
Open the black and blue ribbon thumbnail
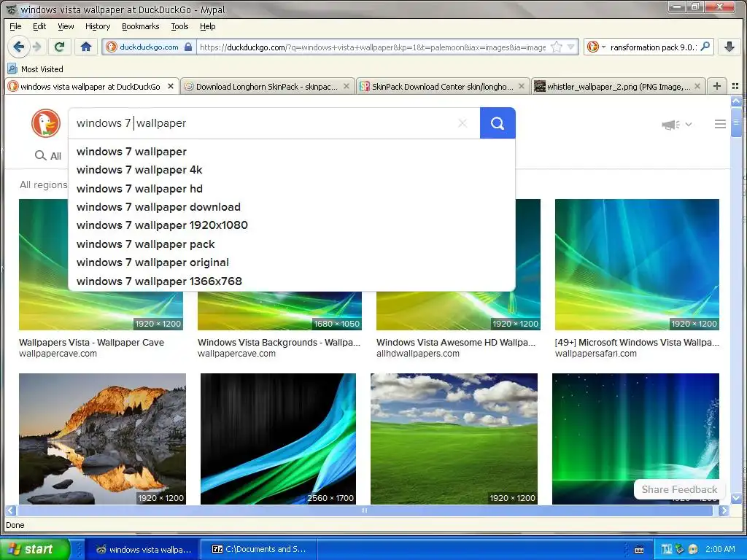click(x=278, y=438)
